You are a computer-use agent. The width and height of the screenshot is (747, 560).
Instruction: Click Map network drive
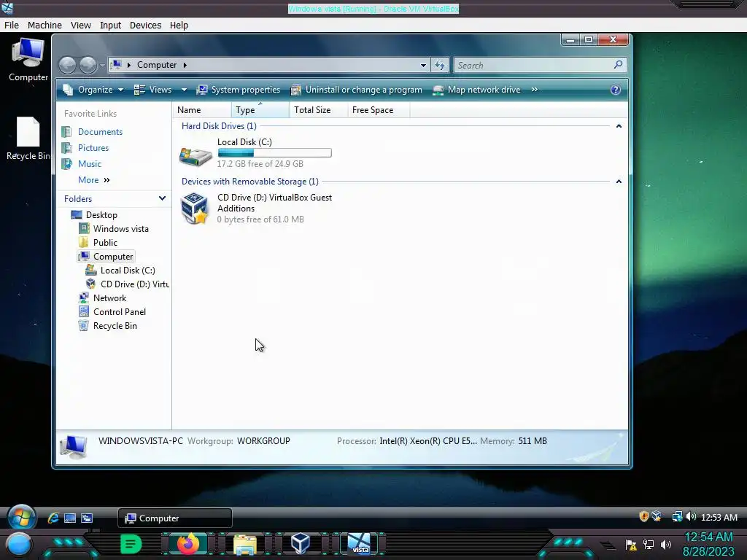click(476, 90)
